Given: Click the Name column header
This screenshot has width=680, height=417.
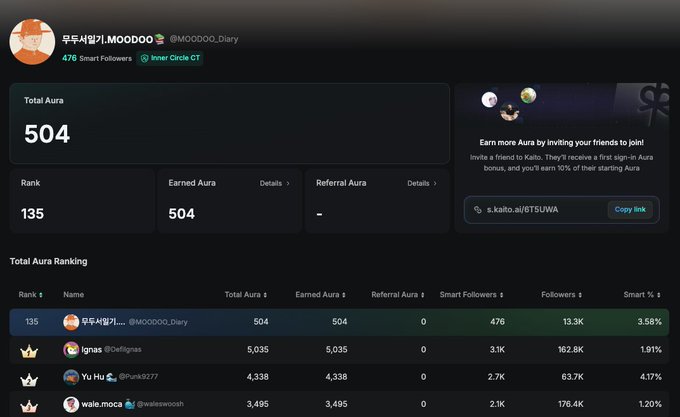Looking at the screenshot, I should pos(73,295).
